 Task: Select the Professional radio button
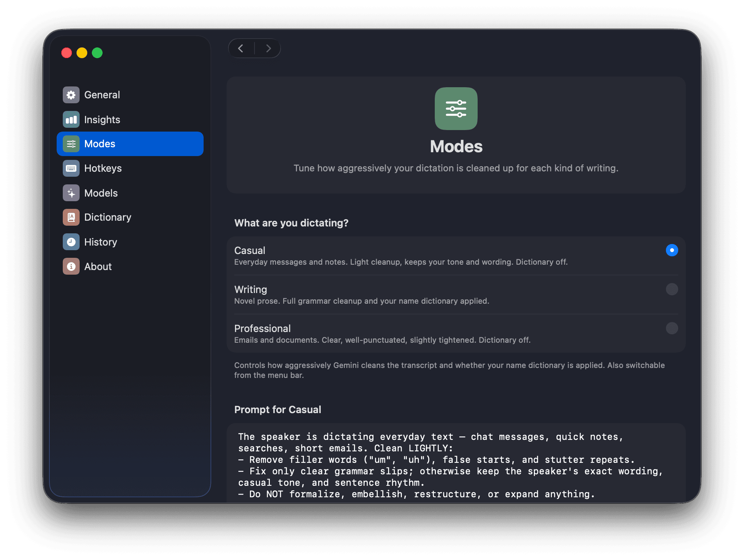(672, 328)
